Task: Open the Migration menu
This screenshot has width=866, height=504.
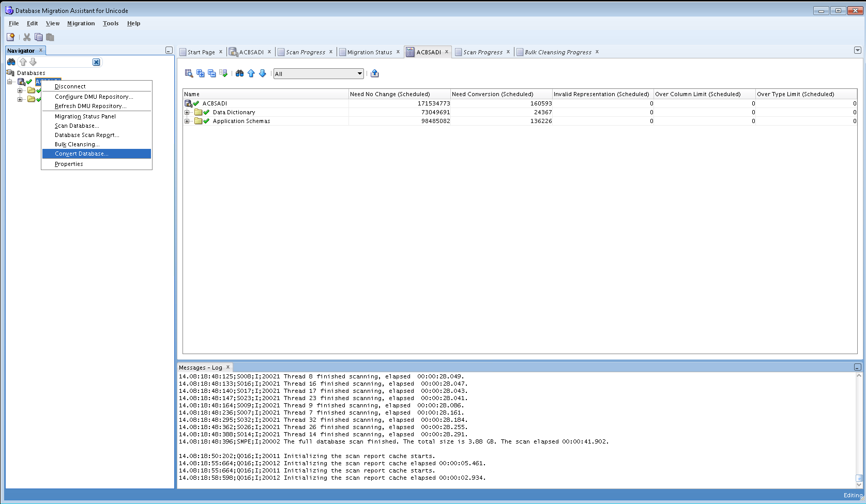Action: coord(81,23)
